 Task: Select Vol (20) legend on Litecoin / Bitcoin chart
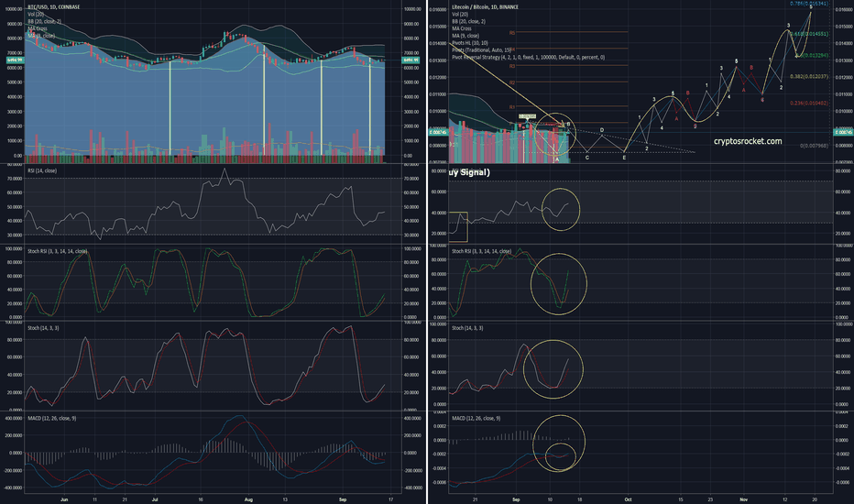tap(460, 14)
